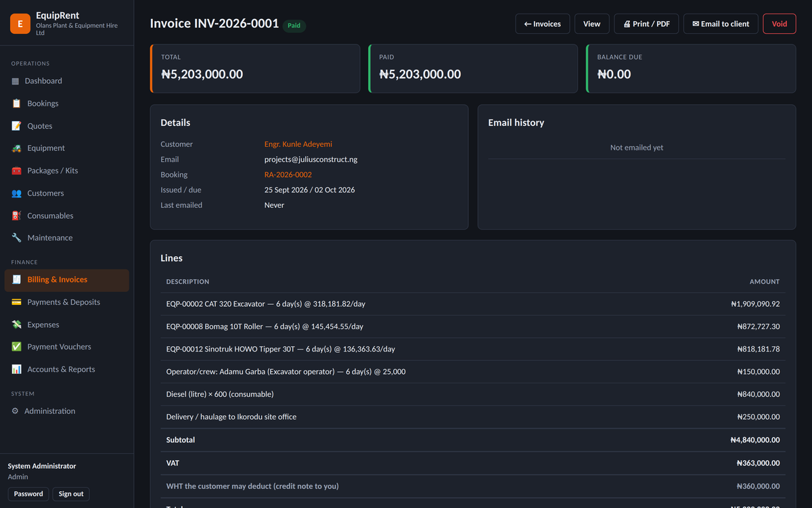Click the Maintenance wrench icon

point(16,238)
